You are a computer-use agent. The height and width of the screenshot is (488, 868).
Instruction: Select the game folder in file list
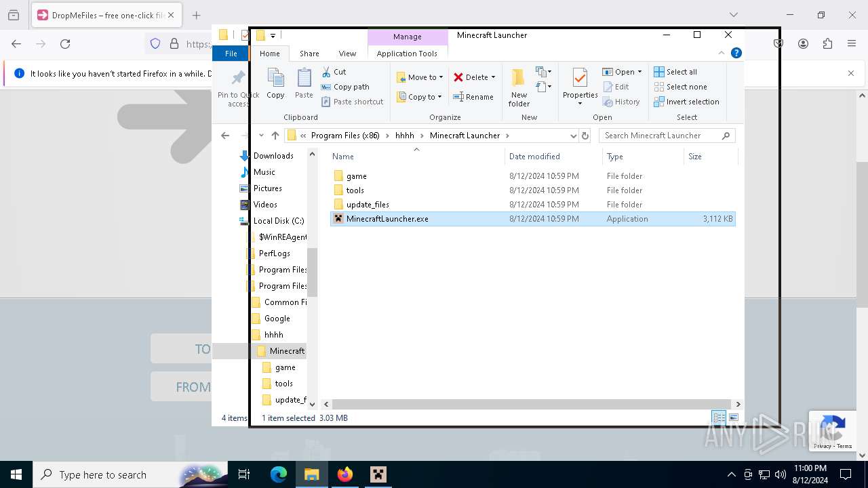click(356, 176)
